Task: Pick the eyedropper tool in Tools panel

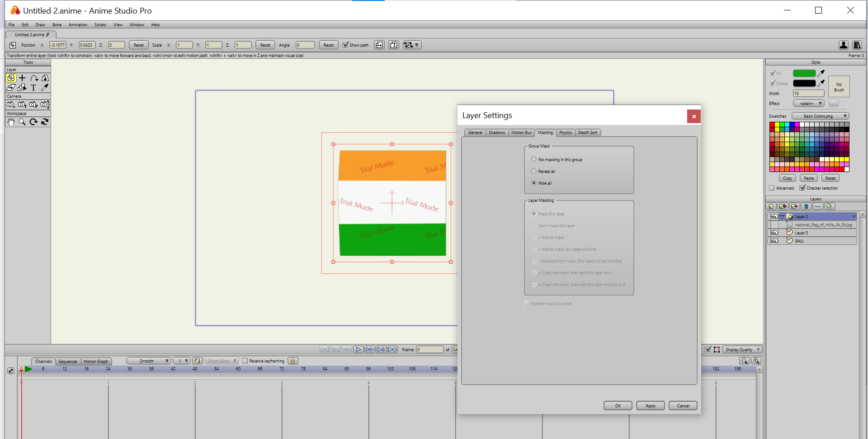Action: pos(45,88)
